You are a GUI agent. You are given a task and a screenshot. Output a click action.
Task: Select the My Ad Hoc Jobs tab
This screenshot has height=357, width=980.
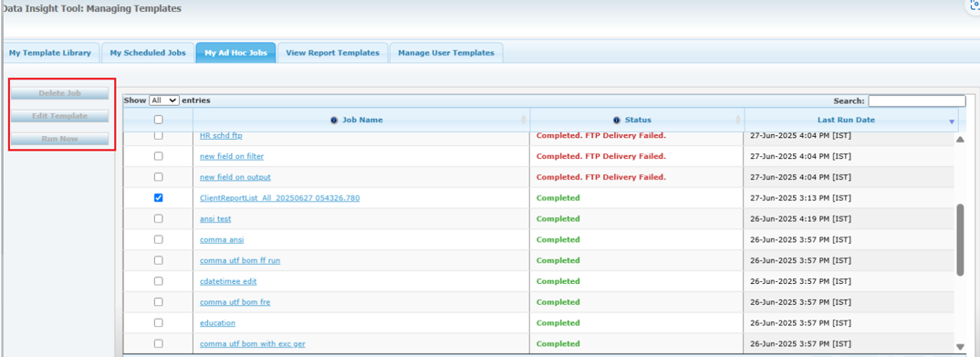click(x=235, y=53)
